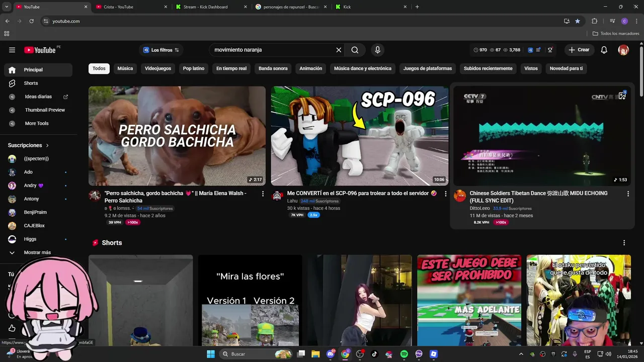Open Todos los marcadores folder
Image resolution: width=644 pixels, height=362 pixels.
click(x=616, y=33)
